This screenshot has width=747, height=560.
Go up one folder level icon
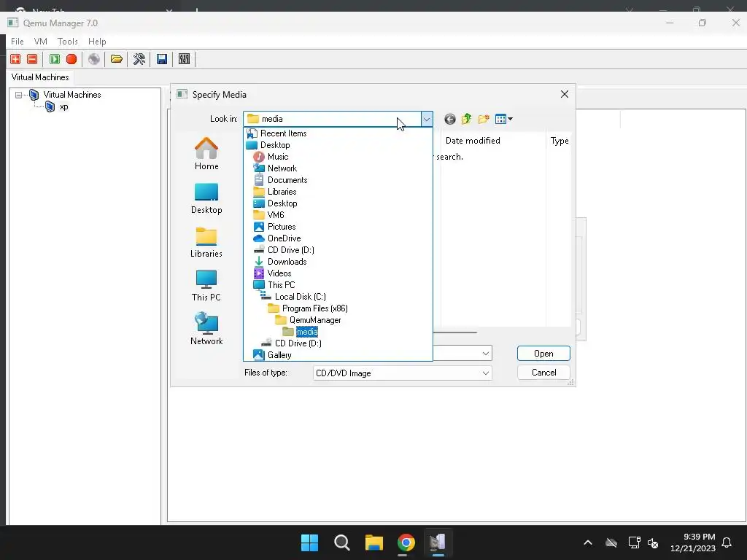pos(466,119)
